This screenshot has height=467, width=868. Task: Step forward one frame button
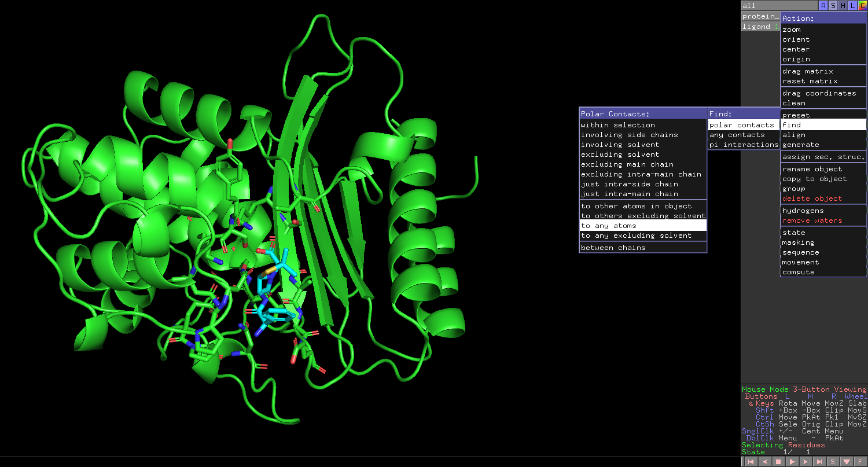806,462
